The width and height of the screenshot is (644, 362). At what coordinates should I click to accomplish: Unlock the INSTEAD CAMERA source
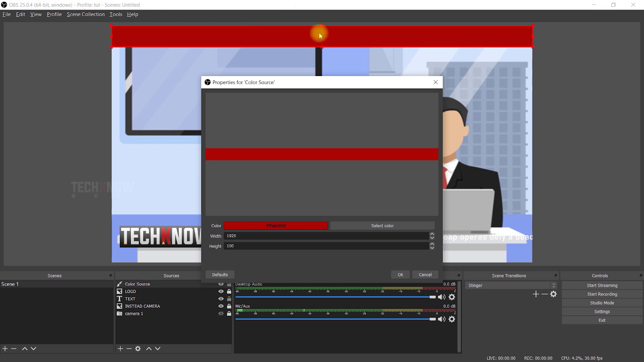[x=229, y=306]
